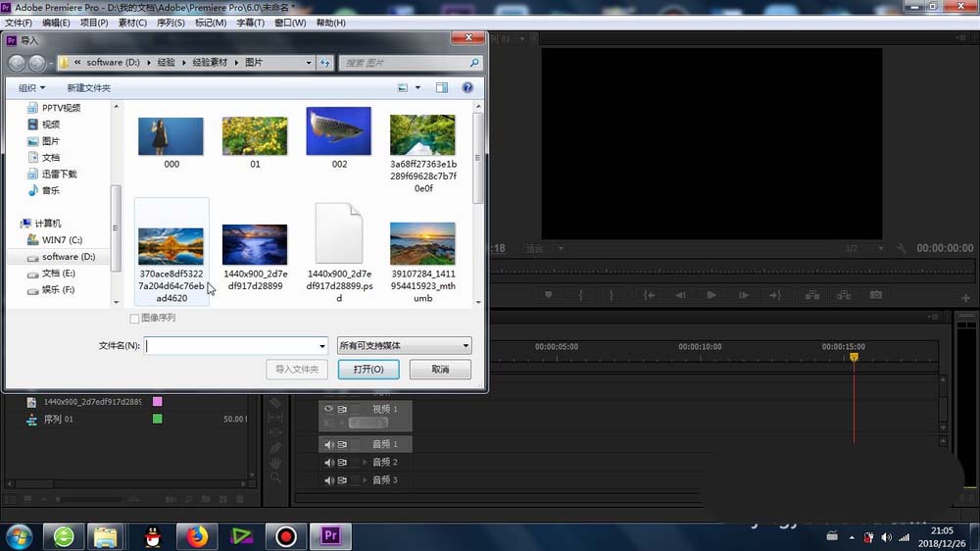Open the filename combo box dropdown arrow
This screenshot has height=551, width=980.
click(321, 346)
